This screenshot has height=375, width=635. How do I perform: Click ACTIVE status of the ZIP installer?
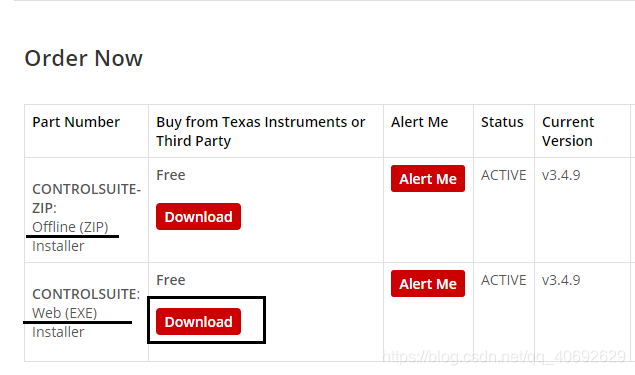(x=503, y=175)
